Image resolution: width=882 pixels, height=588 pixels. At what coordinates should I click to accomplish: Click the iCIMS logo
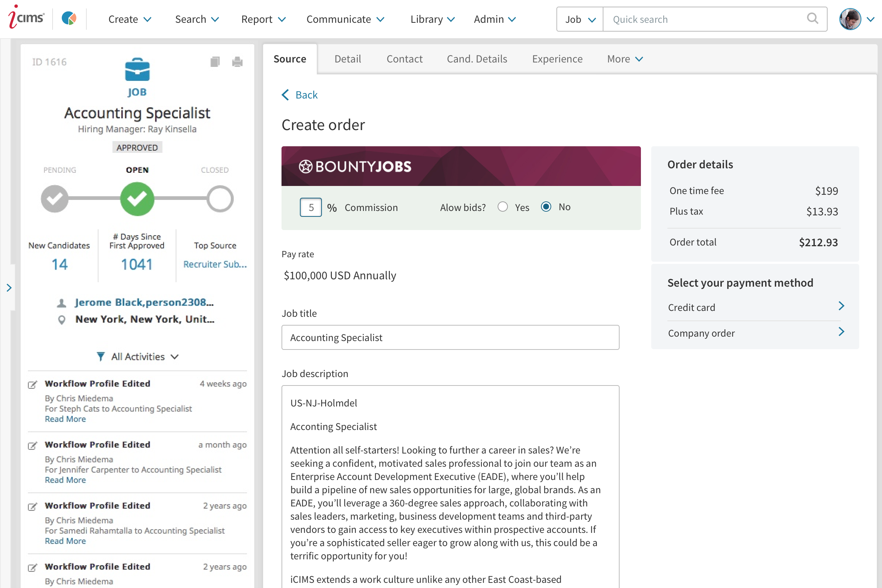(x=26, y=17)
